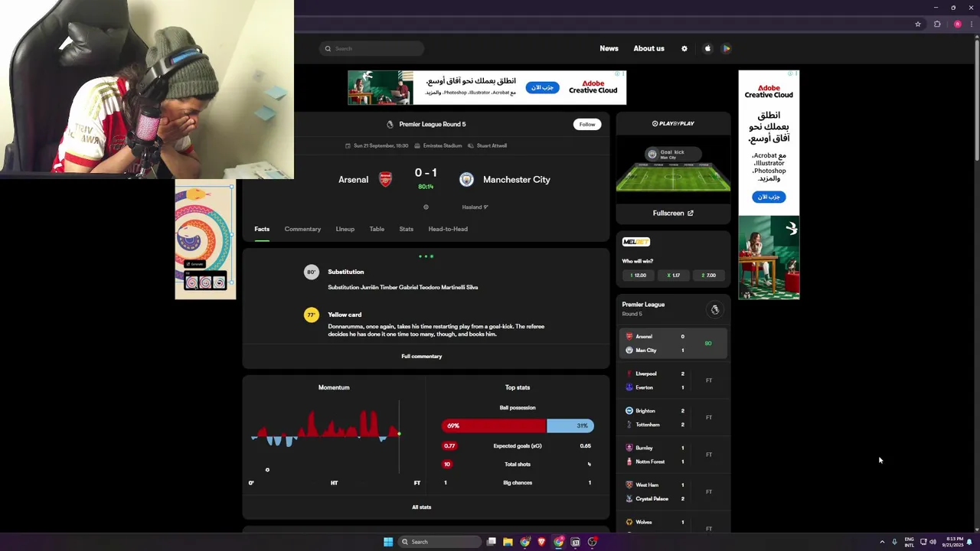Click the ball possession bar
Viewport: 980px width, 551px height.
[x=518, y=425]
